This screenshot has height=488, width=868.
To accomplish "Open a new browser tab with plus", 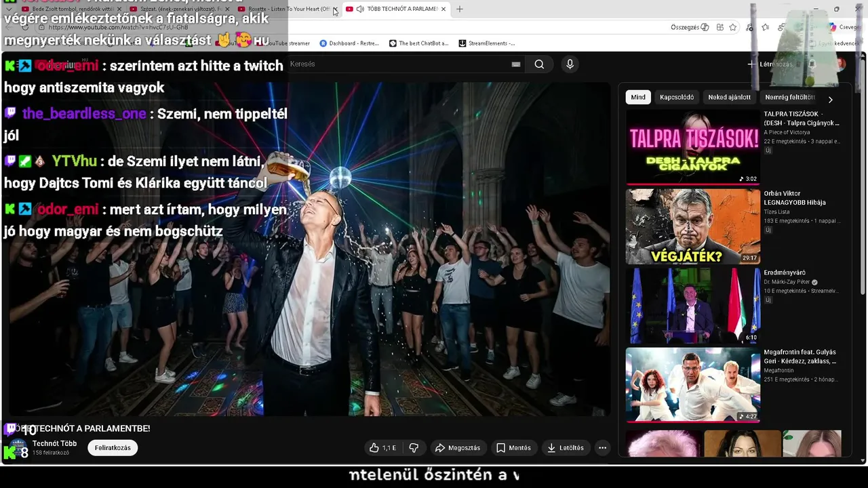I will pyautogui.click(x=459, y=9).
